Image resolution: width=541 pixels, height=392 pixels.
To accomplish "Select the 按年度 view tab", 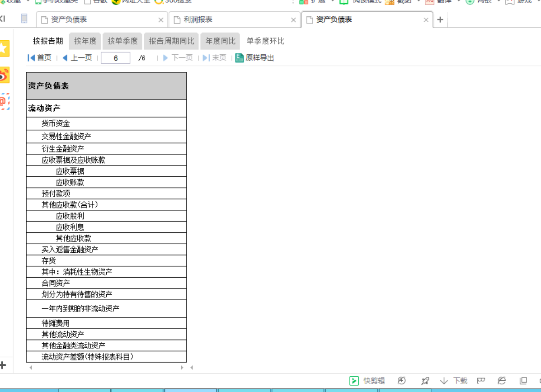I will point(85,41).
